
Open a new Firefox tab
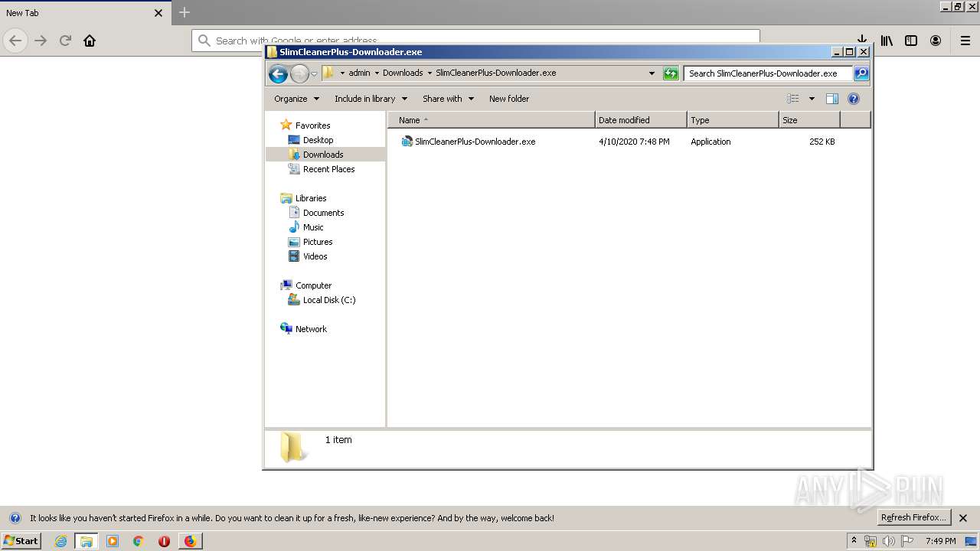click(x=185, y=12)
